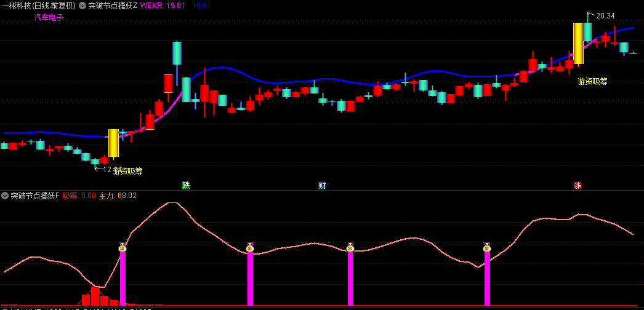Click the 游资吸筹 label near the low price
644x310 pixels.
tap(127, 171)
